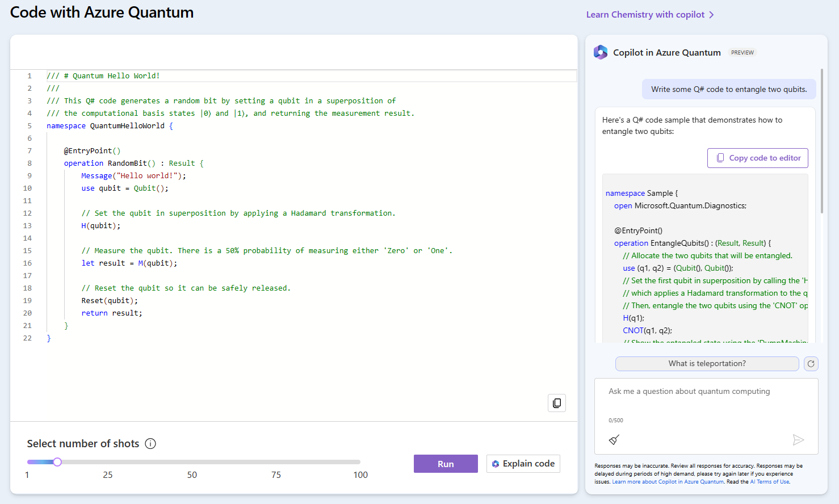Click the '/// # Quantum Hello World!' comment
839x504 pixels.
[x=103, y=76]
